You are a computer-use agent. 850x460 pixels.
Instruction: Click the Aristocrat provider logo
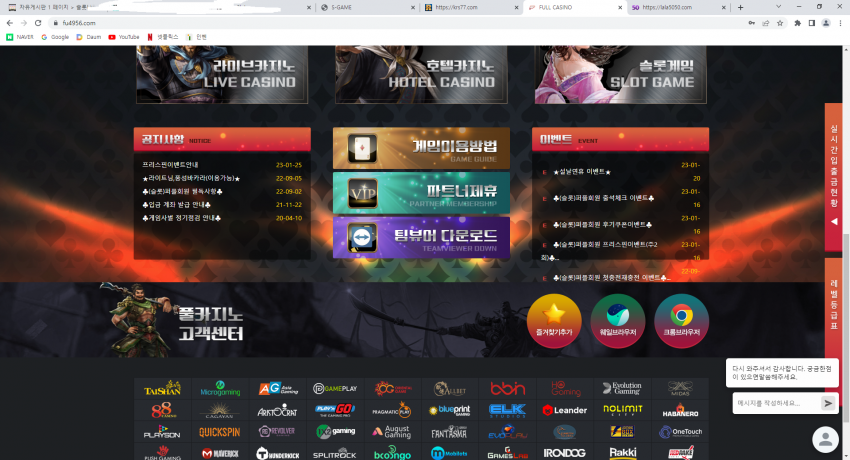(x=277, y=410)
